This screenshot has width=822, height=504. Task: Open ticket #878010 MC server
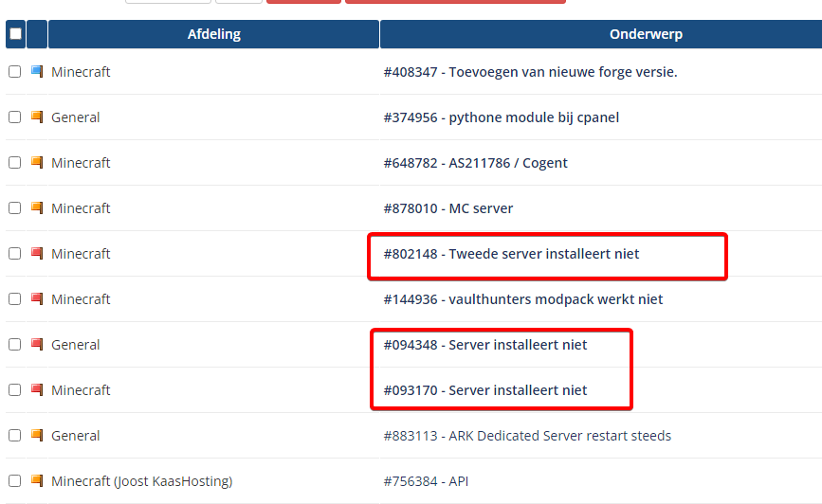tap(448, 208)
